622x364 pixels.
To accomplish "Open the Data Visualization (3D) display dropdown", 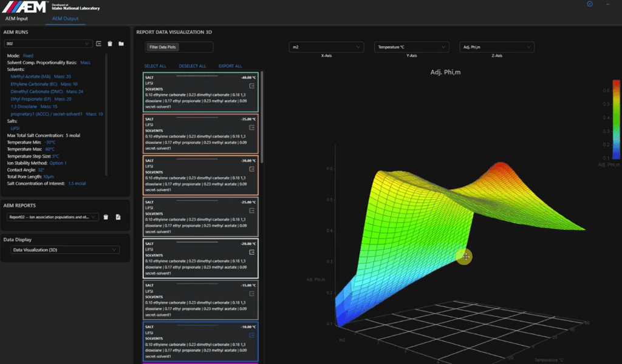I will coord(65,249).
